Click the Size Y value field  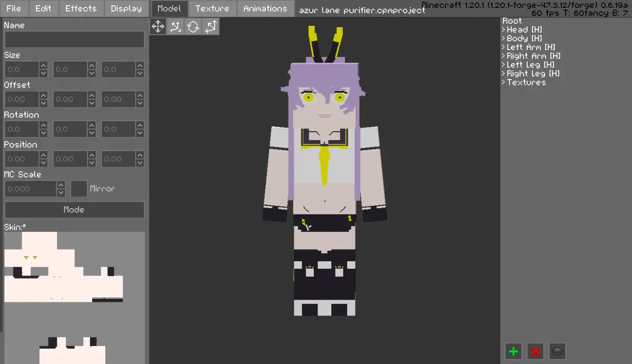[70, 70]
